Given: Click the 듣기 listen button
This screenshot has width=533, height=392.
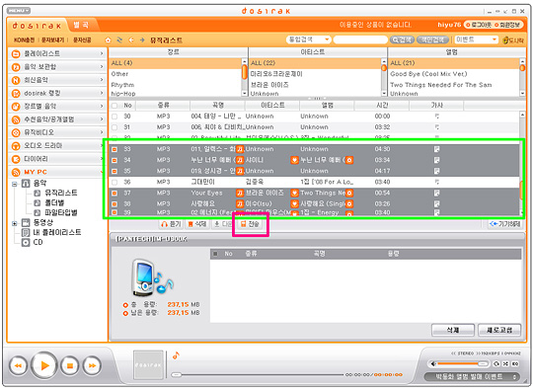Looking at the screenshot, I should 172,224.
